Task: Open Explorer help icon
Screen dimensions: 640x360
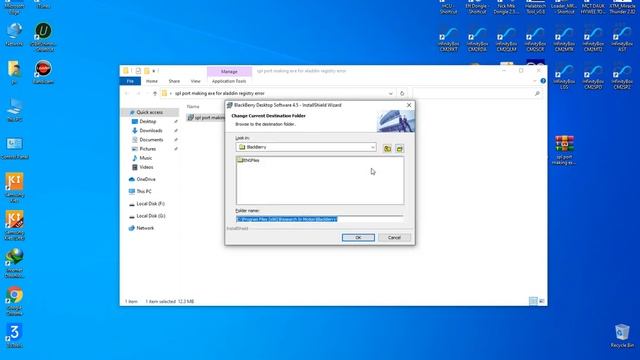Action: (x=543, y=81)
